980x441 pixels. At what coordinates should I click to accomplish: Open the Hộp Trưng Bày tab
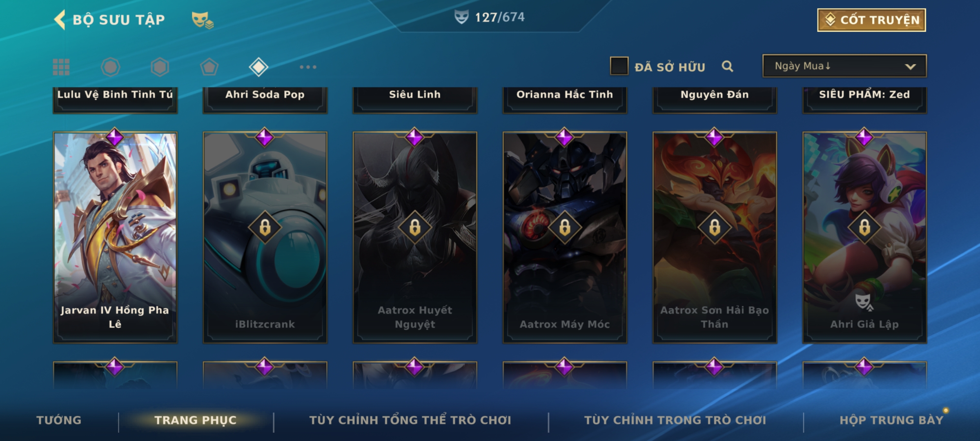(891, 420)
